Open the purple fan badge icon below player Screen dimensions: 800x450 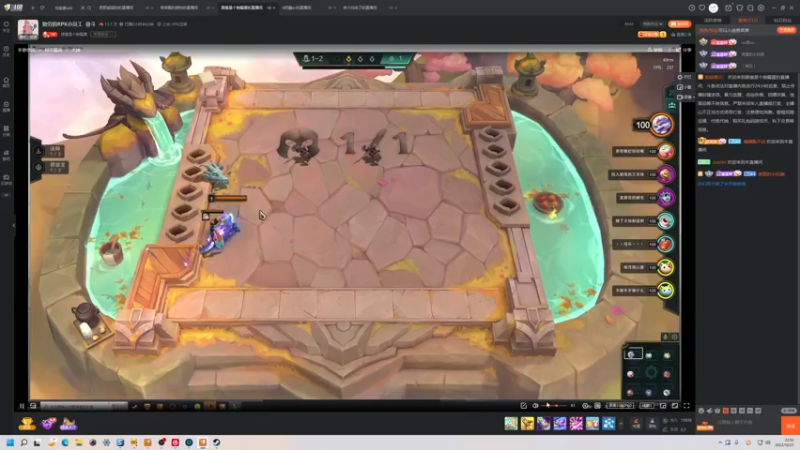(x=48, y=423)
